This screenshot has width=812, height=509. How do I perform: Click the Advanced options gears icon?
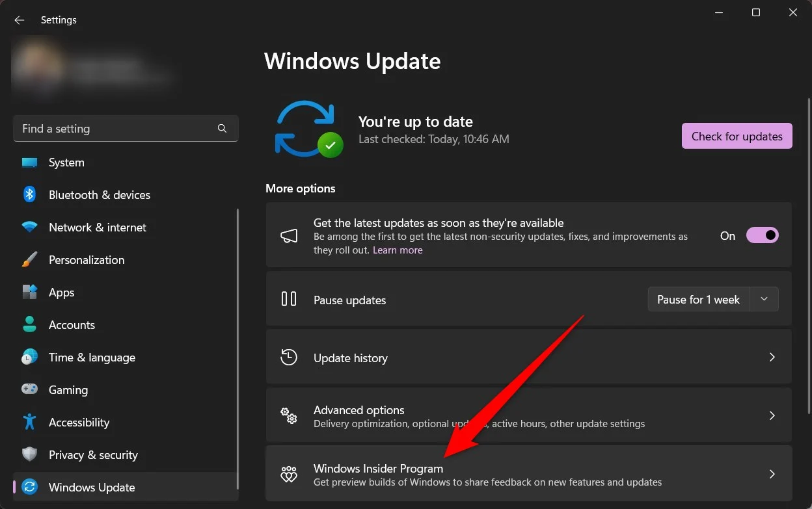click(x=289, y=415)
